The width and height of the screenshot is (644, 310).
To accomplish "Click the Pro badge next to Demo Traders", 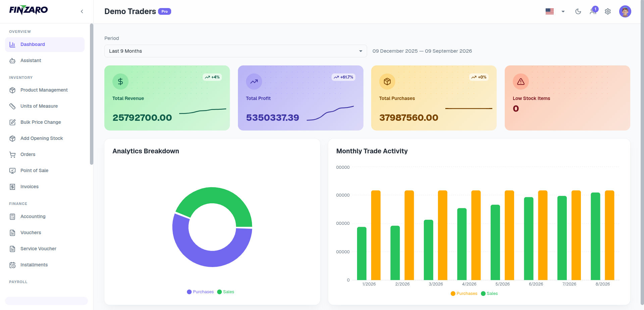I will point(164,11).
